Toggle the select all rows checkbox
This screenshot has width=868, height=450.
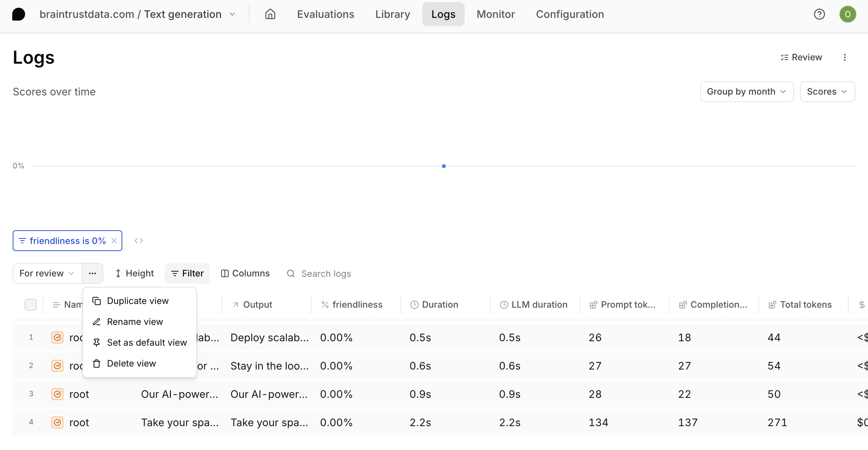click(31, 305)
